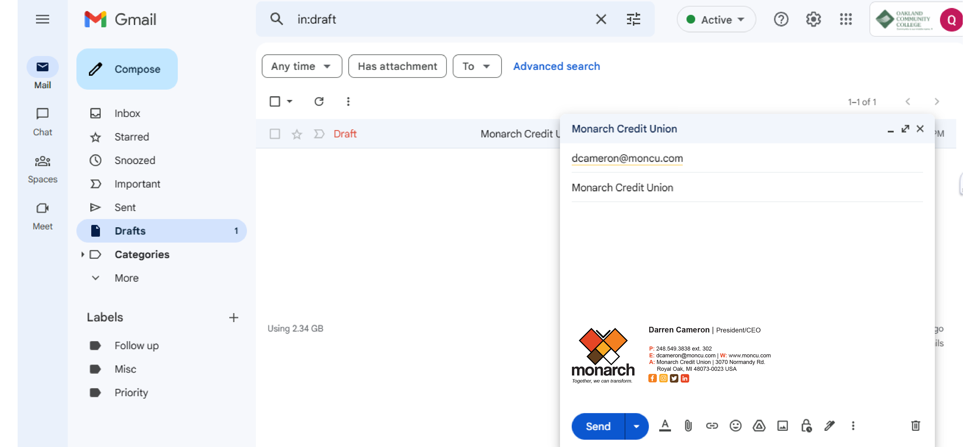
Task: Create new label plus icon
Action: click(x=234, y=318)
